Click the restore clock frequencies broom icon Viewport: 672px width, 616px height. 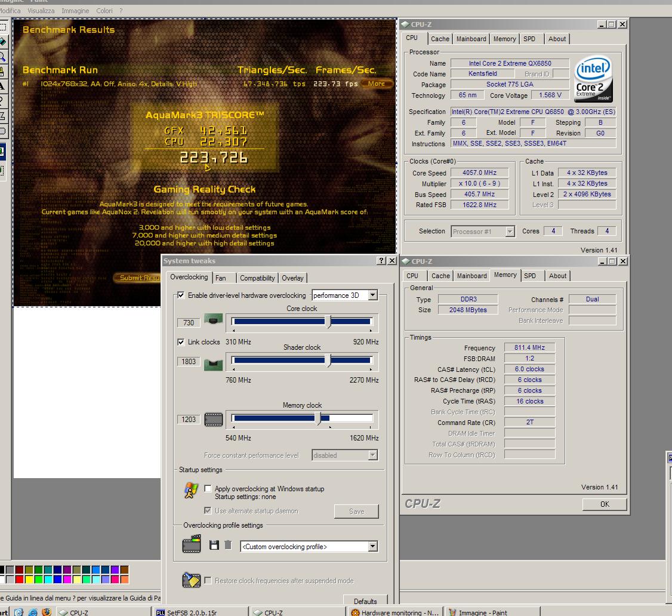(x=191, y=580)
